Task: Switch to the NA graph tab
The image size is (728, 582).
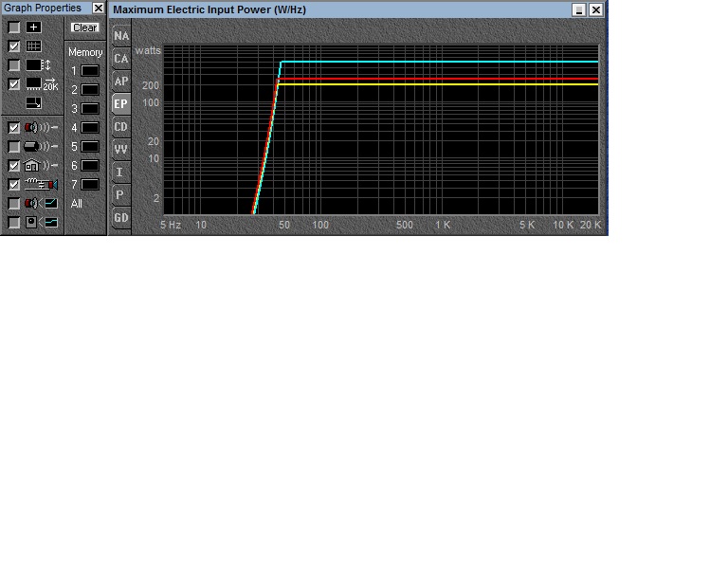Action: [x=121, y=36]
